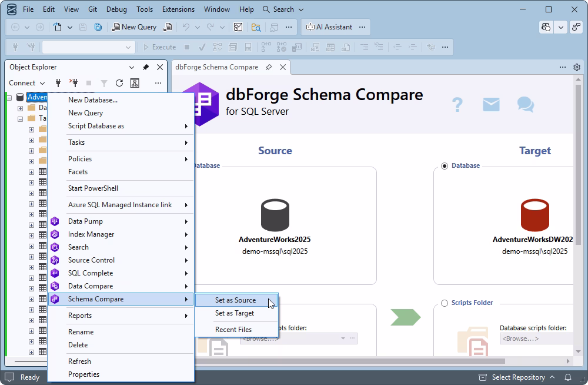This screenshot has height=385, width=588.
Task: Click the Find in Files toolbar icon
Action: click(x=256, y=27)
